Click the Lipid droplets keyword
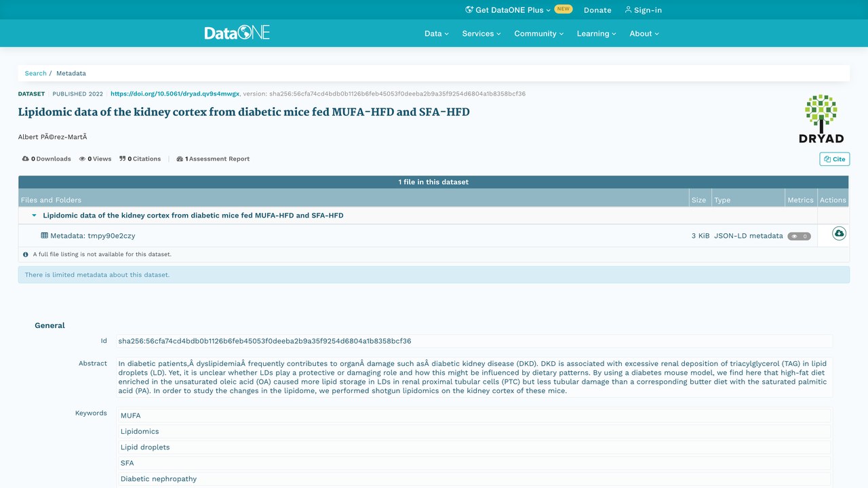The width and height of the screenshot is (868, 488). click(x=473, y=447)
